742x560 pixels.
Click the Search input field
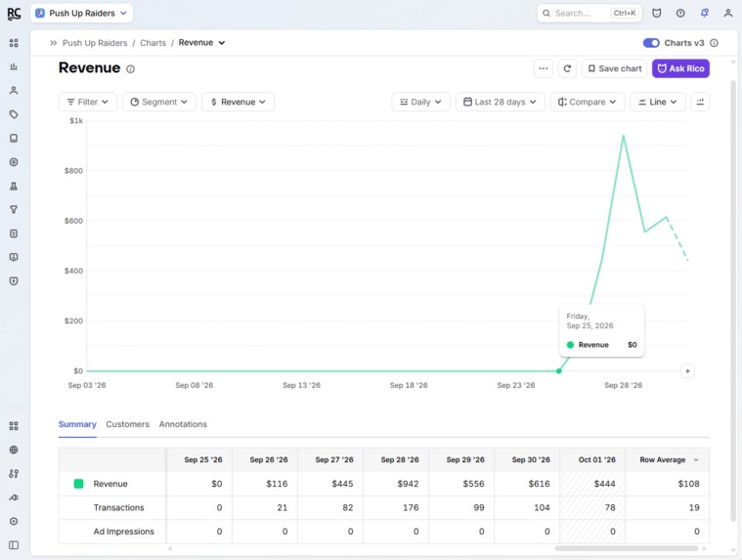(589, 14)
